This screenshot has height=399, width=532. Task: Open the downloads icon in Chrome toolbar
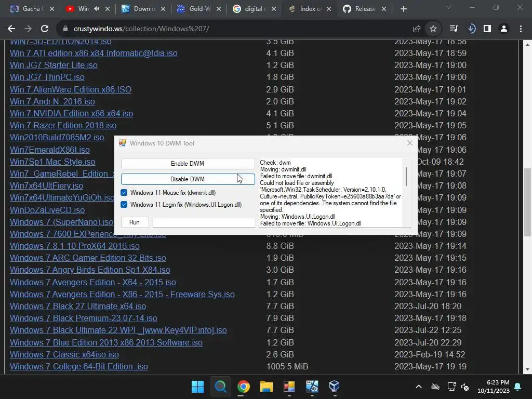(471, 29)
